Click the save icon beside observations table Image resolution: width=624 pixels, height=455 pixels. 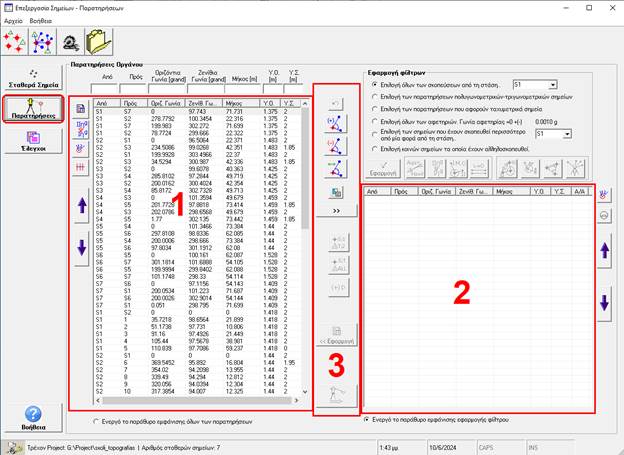(x=81, y=107)
